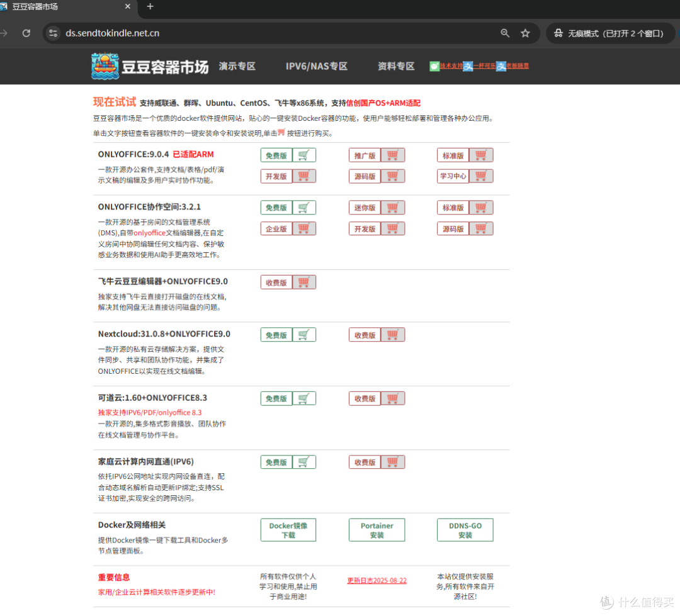Click Nextcloud 收费版 text button
This screenshot has width=680, height=616.
pyautogui.click(x=365, y=335)
